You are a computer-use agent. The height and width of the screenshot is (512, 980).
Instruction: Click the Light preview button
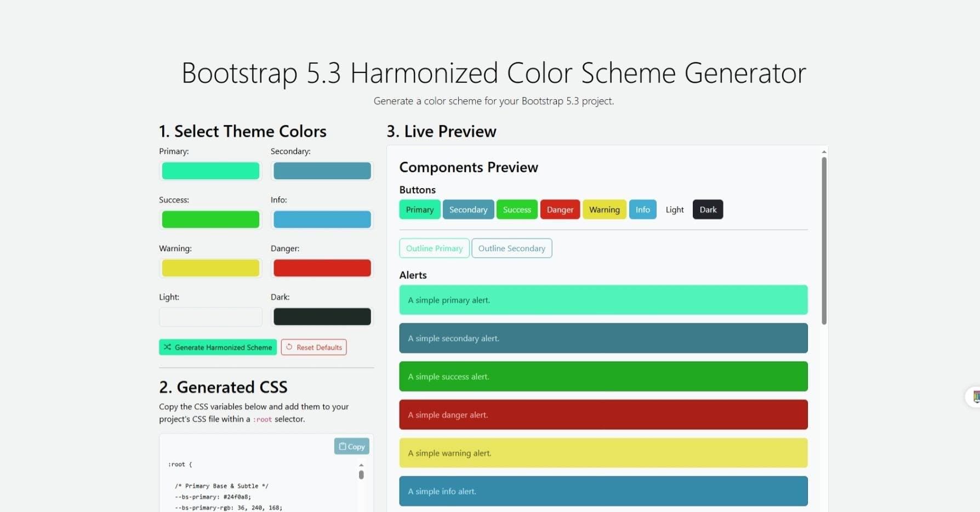pos(674,209)
